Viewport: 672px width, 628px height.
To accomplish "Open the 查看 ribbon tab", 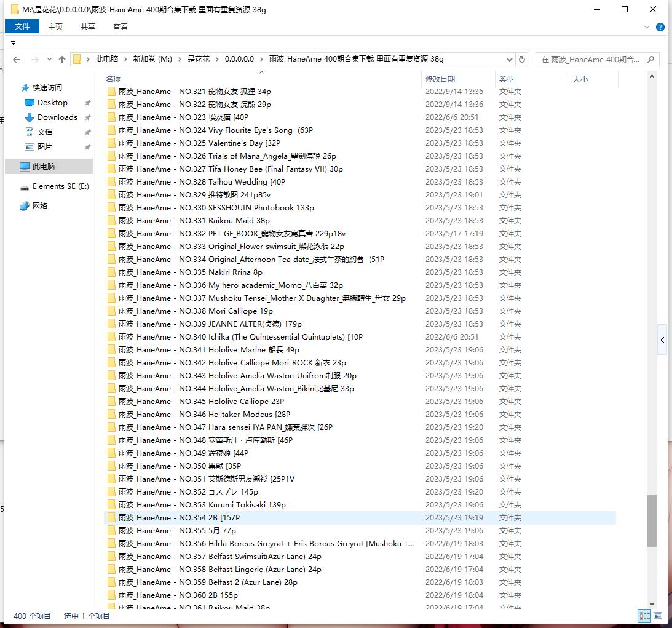I will tap(121, 27).
